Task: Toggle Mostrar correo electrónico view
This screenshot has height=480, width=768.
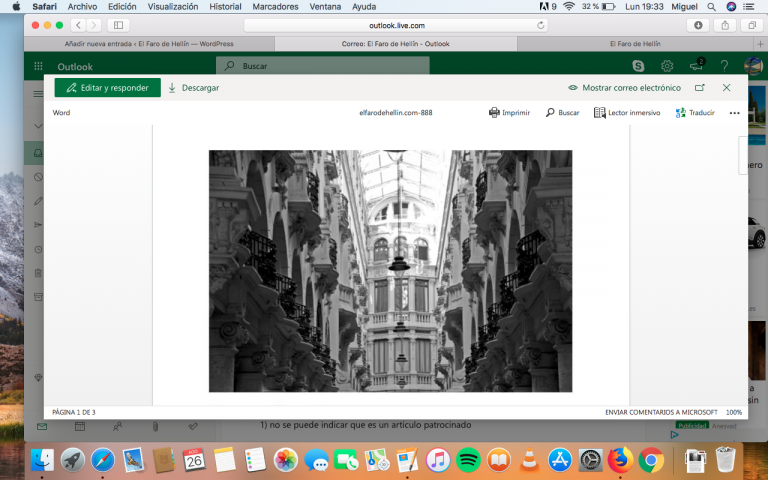Action: 624,88
